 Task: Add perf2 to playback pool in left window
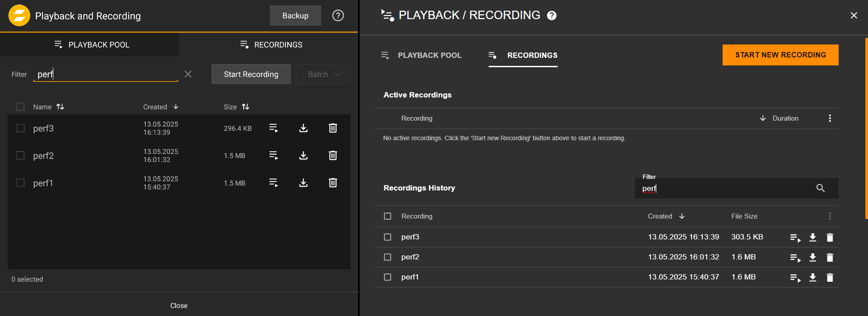[x=274, y=155]
